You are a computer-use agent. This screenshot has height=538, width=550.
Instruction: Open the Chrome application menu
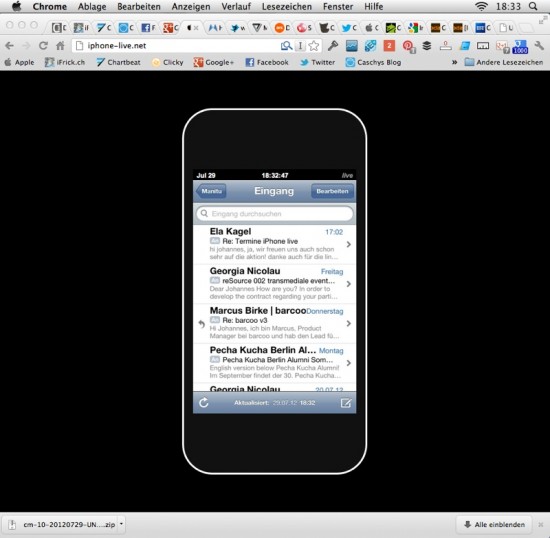click(49, 7)
